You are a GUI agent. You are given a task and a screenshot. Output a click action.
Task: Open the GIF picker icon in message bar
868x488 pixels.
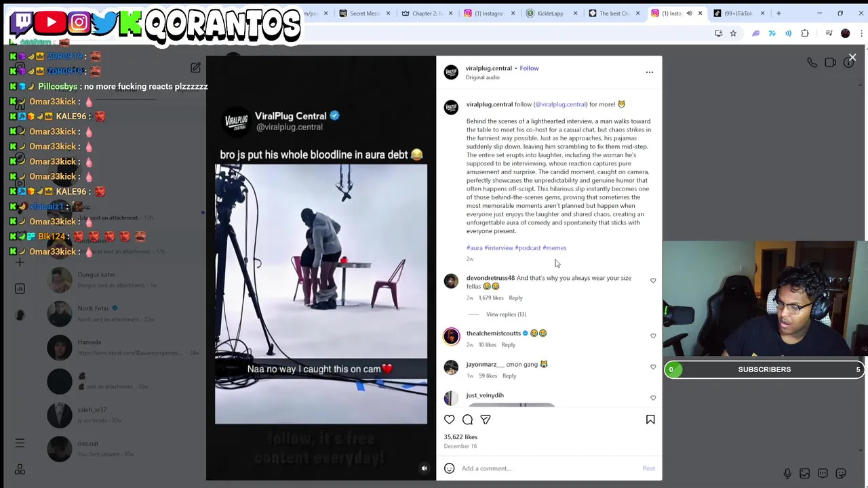click(823, 473)
